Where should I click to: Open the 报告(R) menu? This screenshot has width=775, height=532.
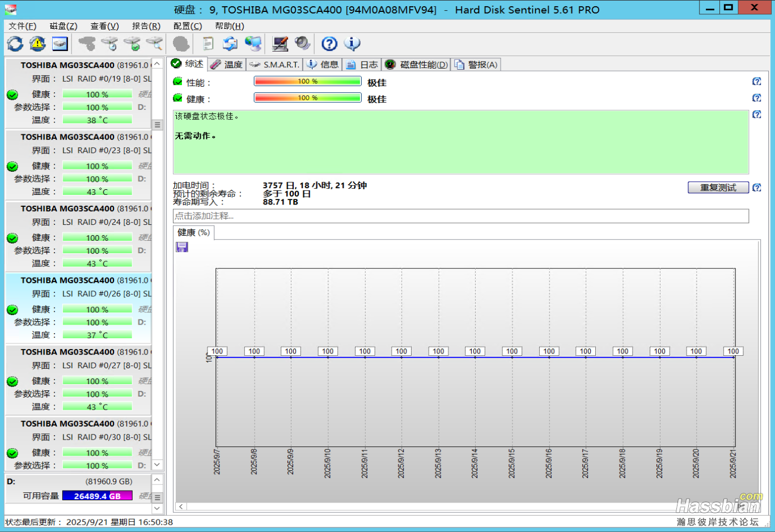[x=146, y=26]
